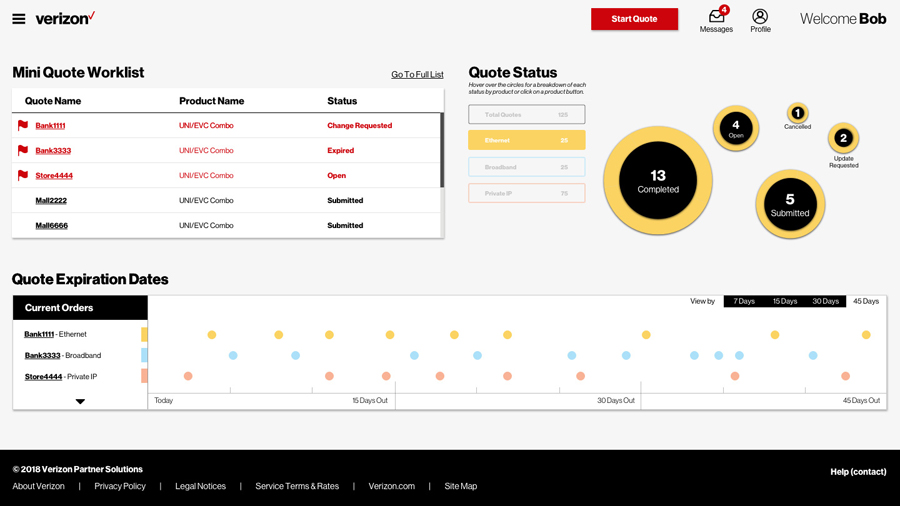
Task: Click the yellow Ethernet color swatch
Action: pos(144,334)
